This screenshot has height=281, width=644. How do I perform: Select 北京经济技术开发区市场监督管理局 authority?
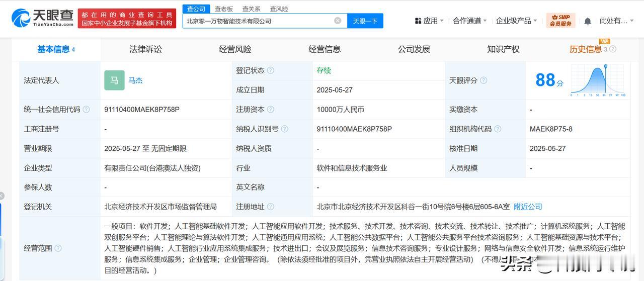click(160, 207)
